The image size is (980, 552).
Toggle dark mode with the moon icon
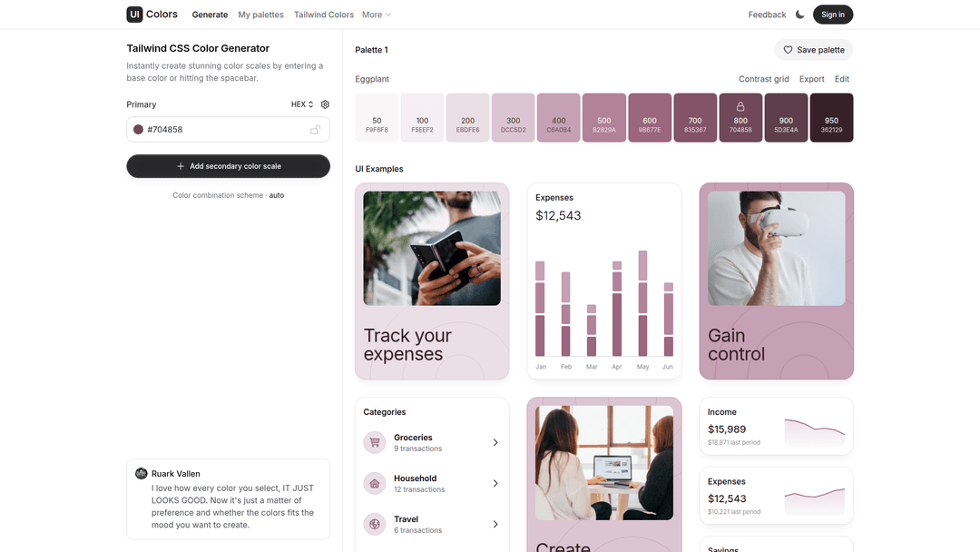click(799, 15)
